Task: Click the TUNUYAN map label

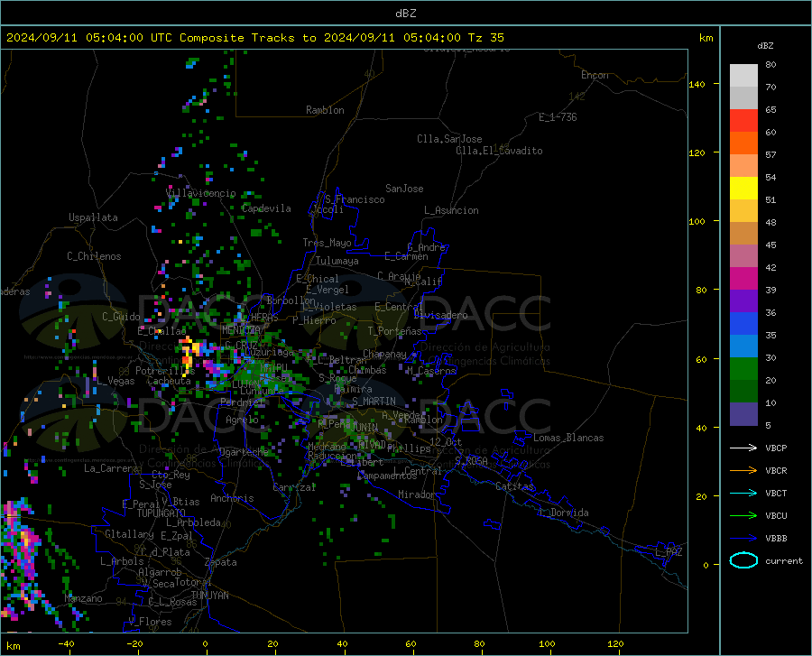Action: coord(209,595)
